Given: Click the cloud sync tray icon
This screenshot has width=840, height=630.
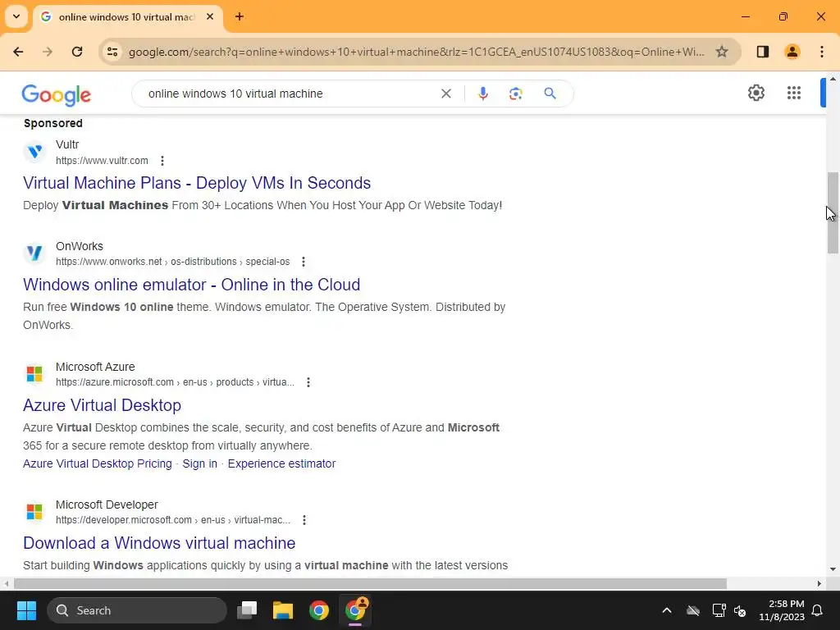Looking at the screenshot, I should pyautogui.click(x=693, y=610).
